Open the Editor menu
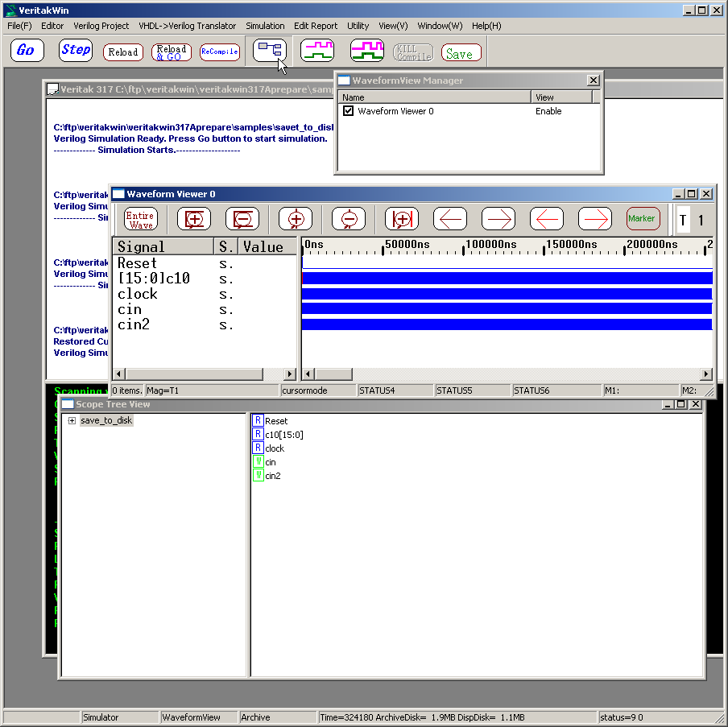Image resolution: width=728 pixels, height=727 pixels. (x=52, y=26)
